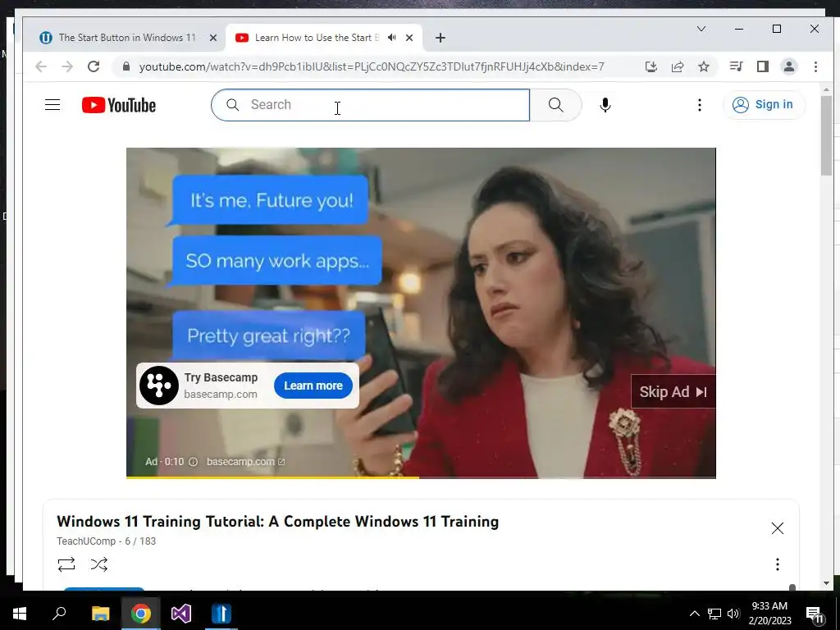Start voice search with the microphone
840x630 pixels.
[x=605, y=105]
